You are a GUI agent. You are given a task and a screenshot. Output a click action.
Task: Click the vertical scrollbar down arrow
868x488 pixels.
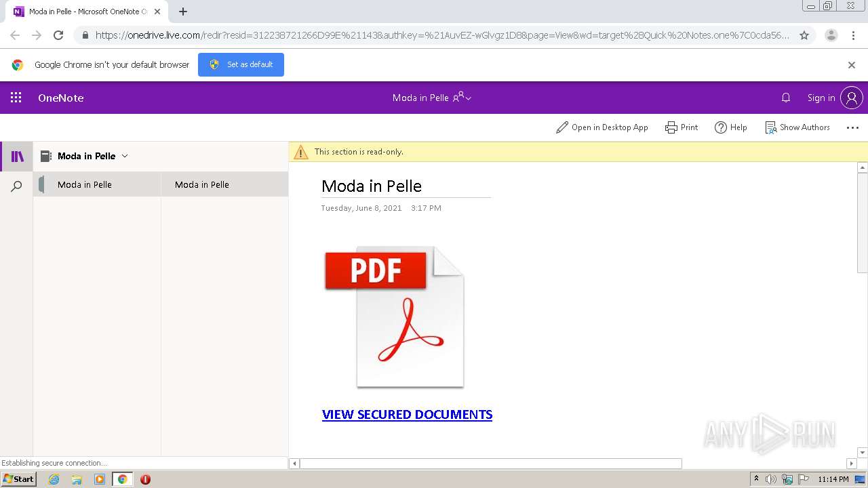click(863, 452)
